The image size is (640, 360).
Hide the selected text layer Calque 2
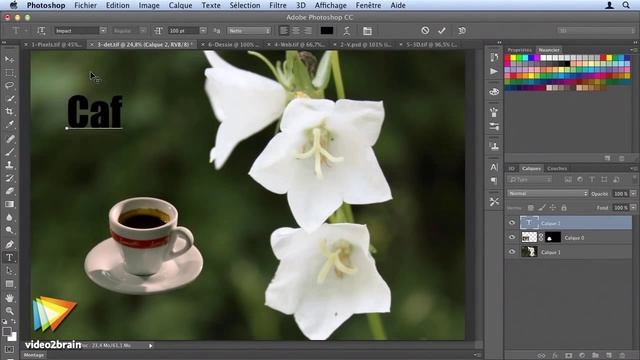point(512,223)
